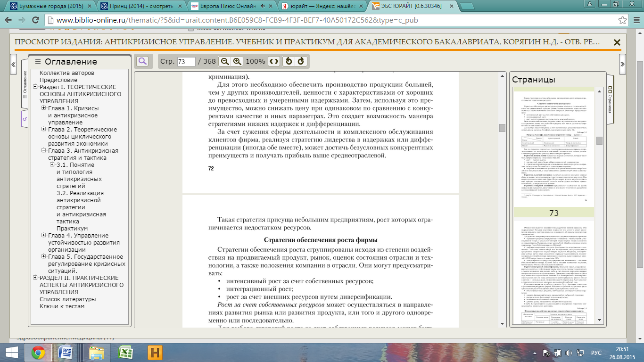Screen dimensions: 644x362
Task: Click the thumbnails panel scrollbar handle
Action: point(599,140)
